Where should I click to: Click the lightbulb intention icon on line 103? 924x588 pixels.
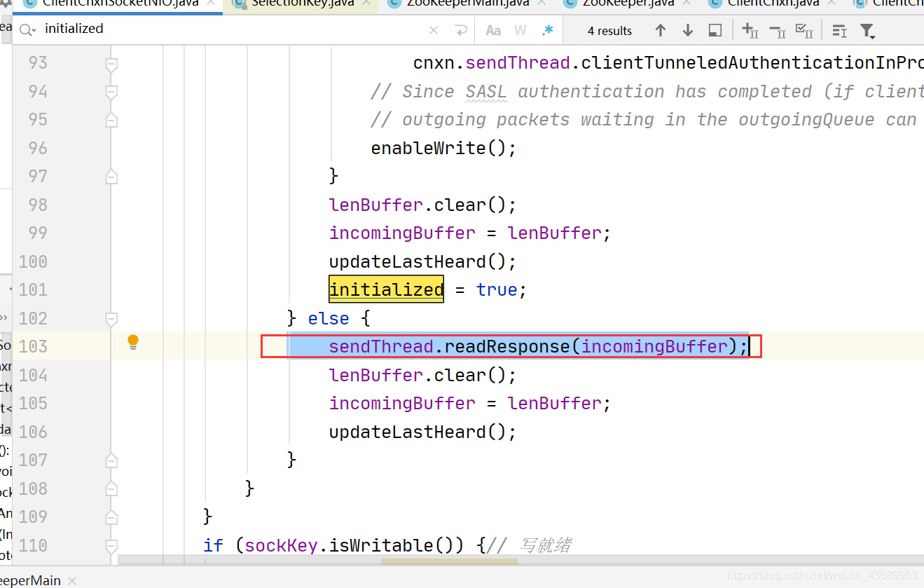[133, 342]
